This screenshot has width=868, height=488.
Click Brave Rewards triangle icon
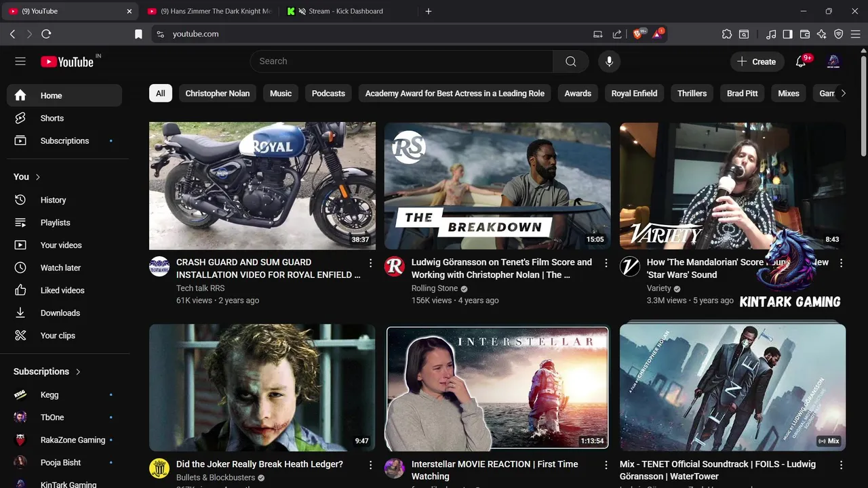tap(658, 34)
